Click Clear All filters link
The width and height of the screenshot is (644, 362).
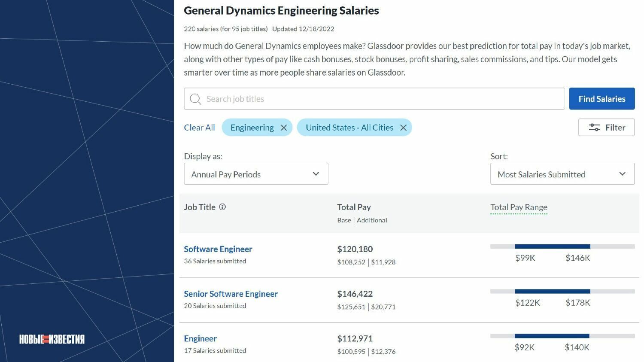199,128
